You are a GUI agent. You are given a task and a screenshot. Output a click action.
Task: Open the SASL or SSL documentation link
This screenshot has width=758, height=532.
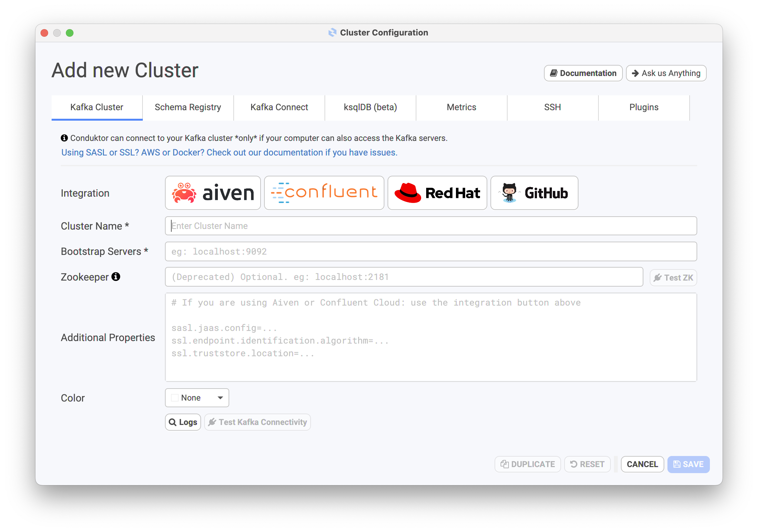tap(229, 153)
